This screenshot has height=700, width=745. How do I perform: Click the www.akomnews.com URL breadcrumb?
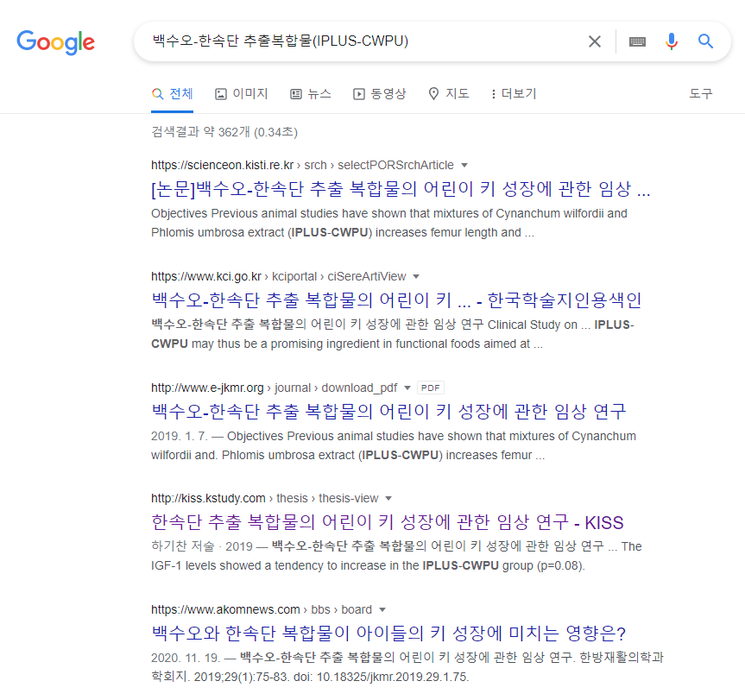pyautogui.click(x=262, y=609)
